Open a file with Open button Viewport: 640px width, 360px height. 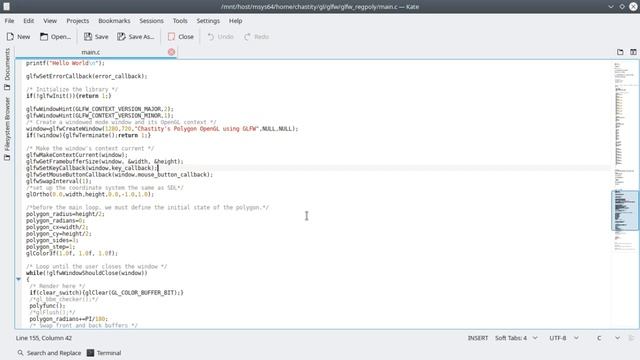click(56, 37)
